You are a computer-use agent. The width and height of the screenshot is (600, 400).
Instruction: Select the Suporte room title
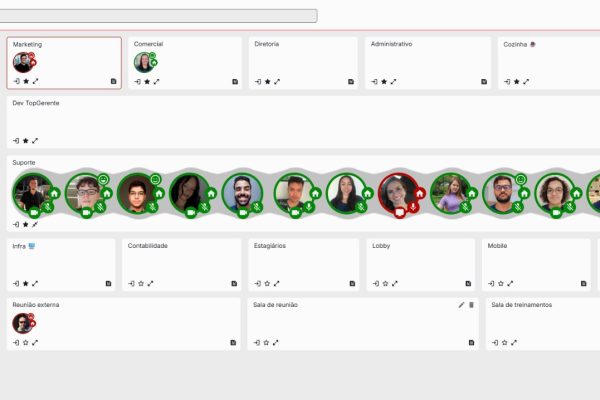[x=24, y=163]
